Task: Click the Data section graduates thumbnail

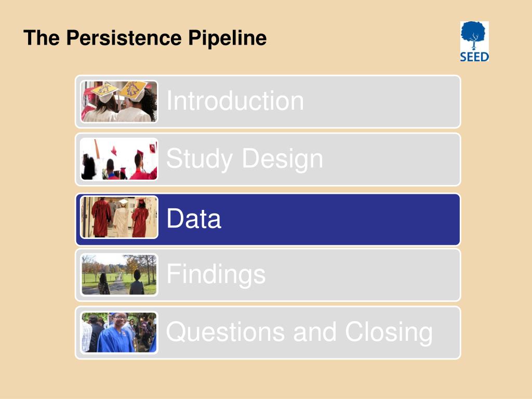Action: coord(119,217)
